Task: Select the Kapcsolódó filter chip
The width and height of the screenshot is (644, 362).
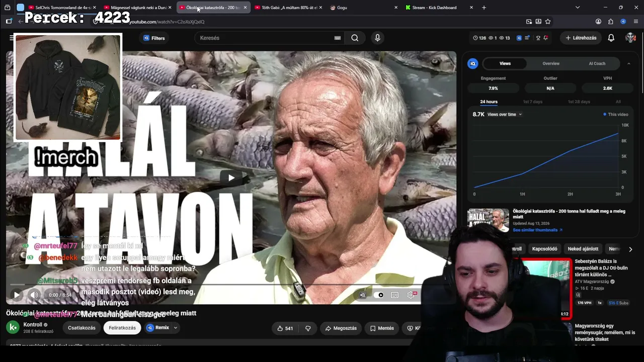Action: click(544, 249)
